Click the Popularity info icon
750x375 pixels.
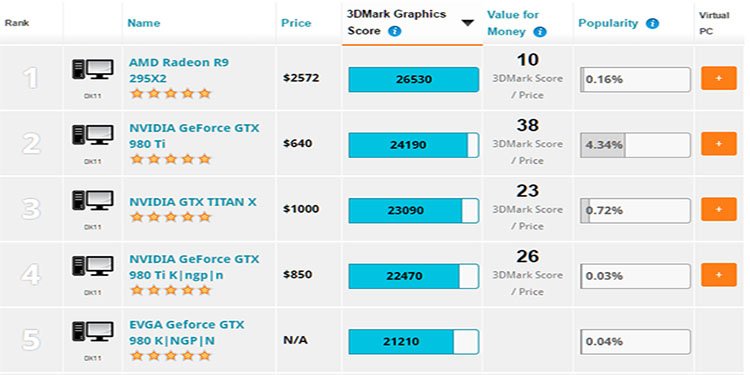(x=652, y=23)
